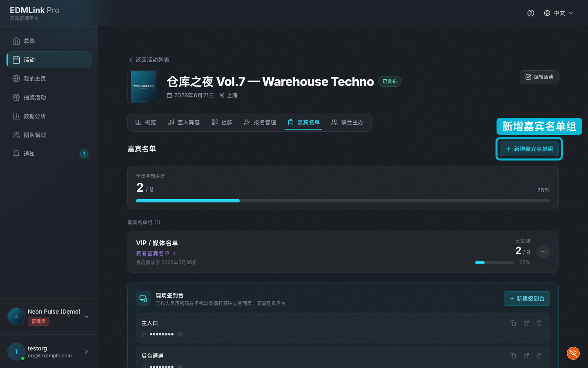Open the help icon in top bar
Viewport: 588px width, 368px height.
(x=531, y=13)
